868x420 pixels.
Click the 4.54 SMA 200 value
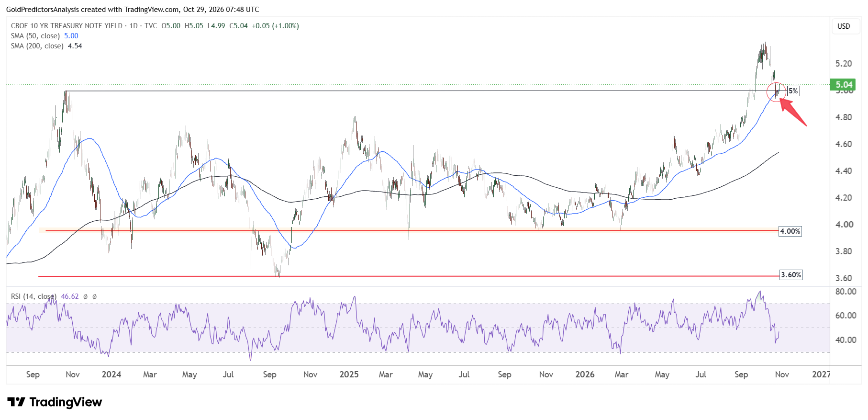(75, 46)
